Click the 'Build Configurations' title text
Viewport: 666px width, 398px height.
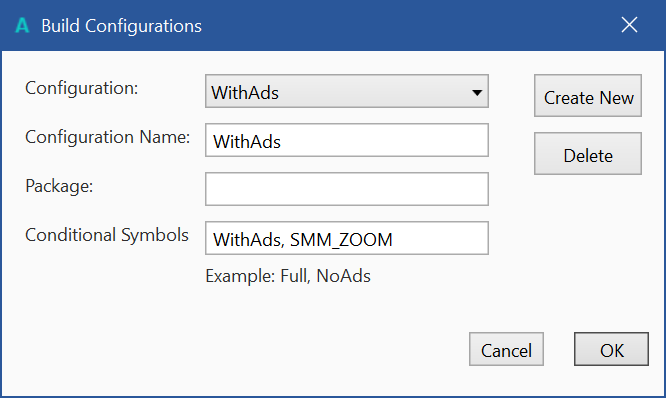pyautogui.click(x=121, y=26)
